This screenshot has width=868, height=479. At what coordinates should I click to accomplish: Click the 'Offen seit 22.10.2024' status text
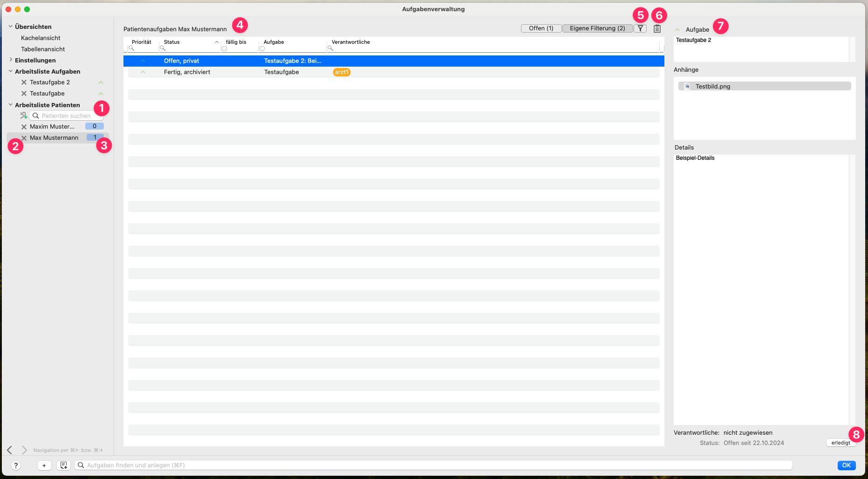point(754,443)
